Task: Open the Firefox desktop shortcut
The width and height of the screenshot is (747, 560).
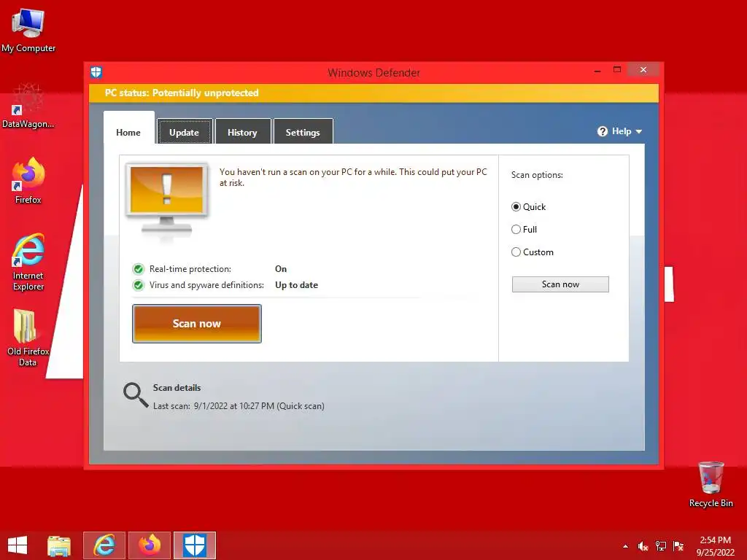Action: (x=28, y=181)
